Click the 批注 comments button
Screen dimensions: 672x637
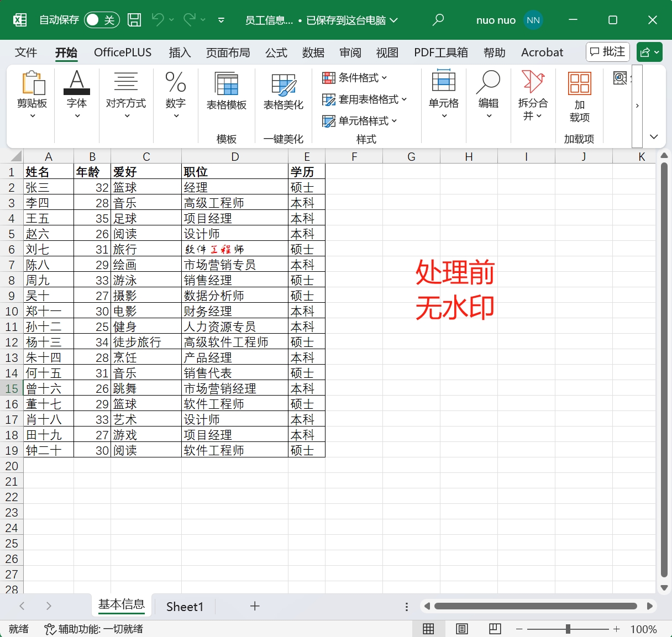tap(607, 52)
